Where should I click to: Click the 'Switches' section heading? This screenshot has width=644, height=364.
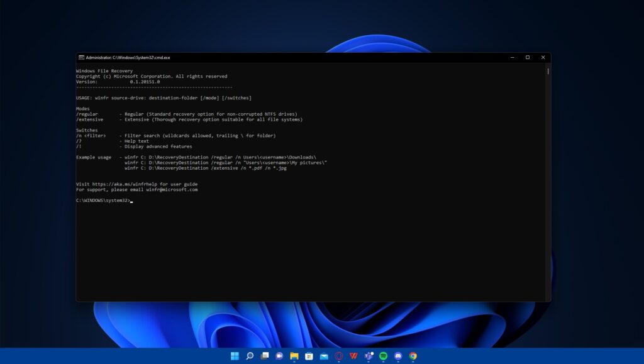click(x=87, y=130)
